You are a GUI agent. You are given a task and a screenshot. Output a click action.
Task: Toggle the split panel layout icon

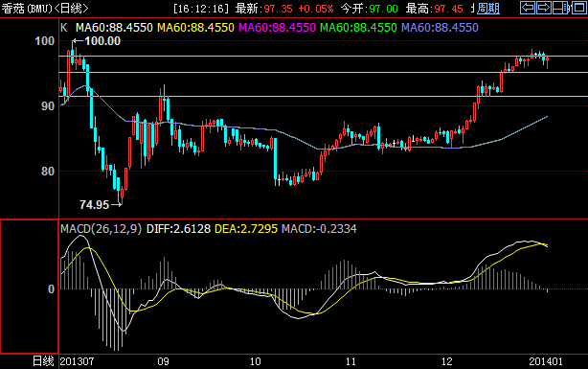(560, 8)
